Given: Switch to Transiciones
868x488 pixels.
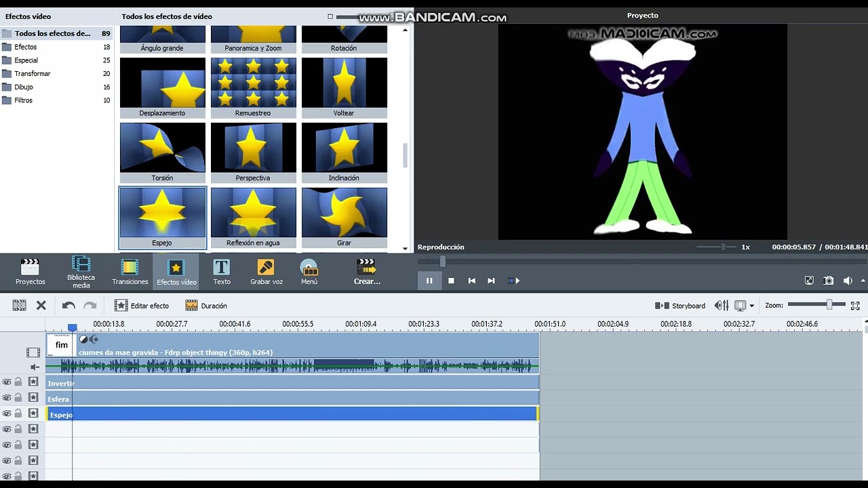Looking at the screenshot, I should 130,272.
